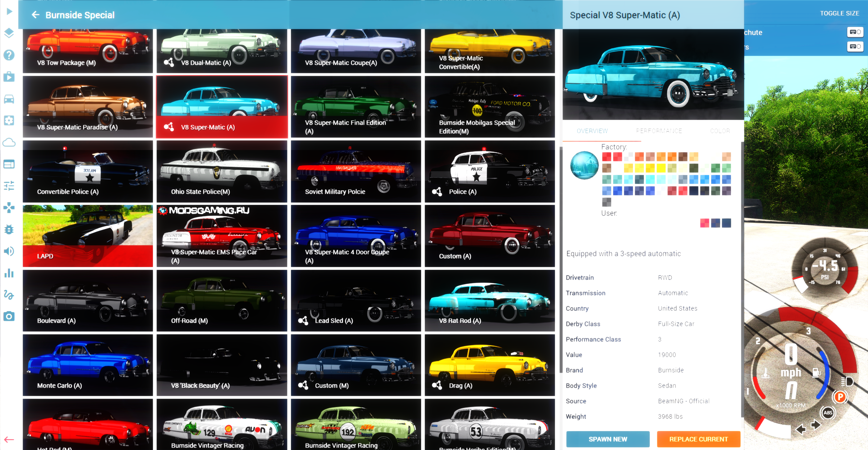Select the pink user color swatch
Viewport: 868px width, 450px height.
pos(704,223)
